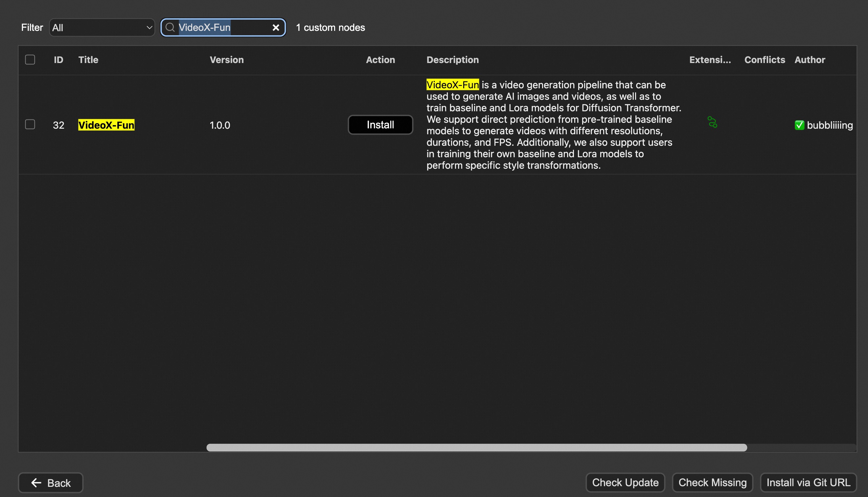Click the back arrow icon
868x497 pixels.
(36, 483)
